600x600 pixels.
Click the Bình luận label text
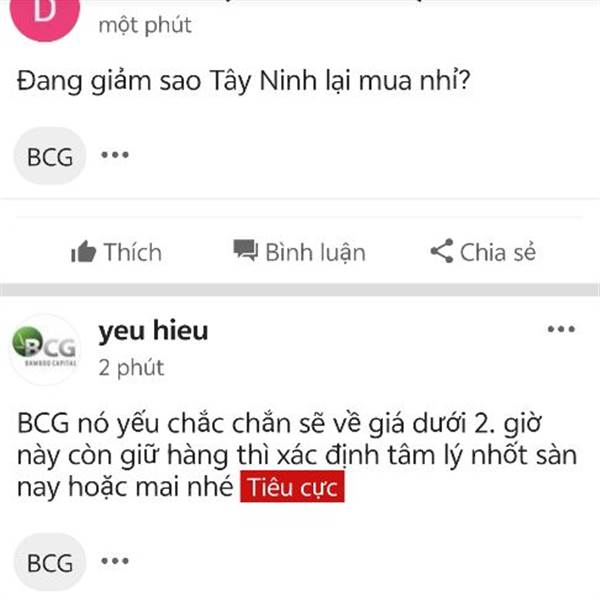316,253
